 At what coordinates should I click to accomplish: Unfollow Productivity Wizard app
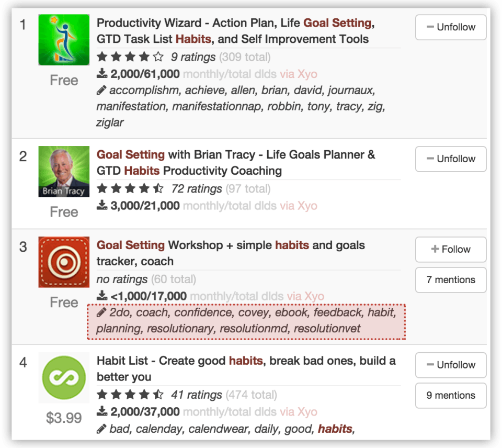click(451, 27)
